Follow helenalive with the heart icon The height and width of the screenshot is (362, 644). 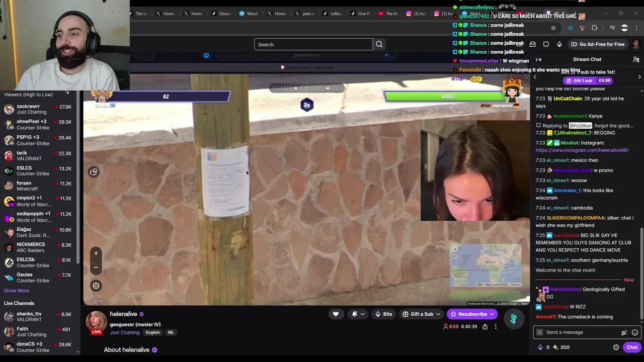(x=336, y=314)
